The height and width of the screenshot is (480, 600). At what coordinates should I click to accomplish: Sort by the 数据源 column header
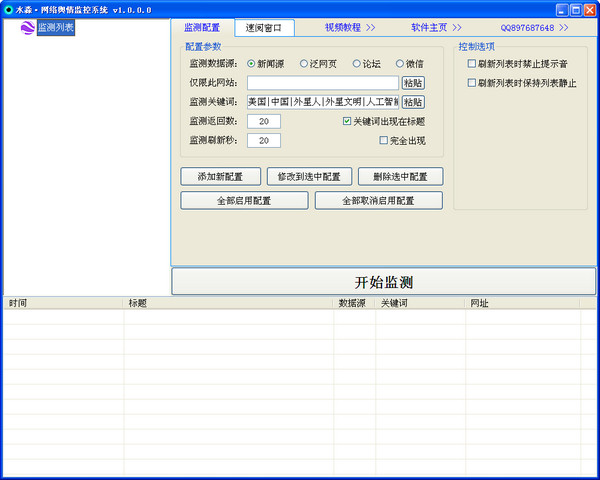(354, 303)
